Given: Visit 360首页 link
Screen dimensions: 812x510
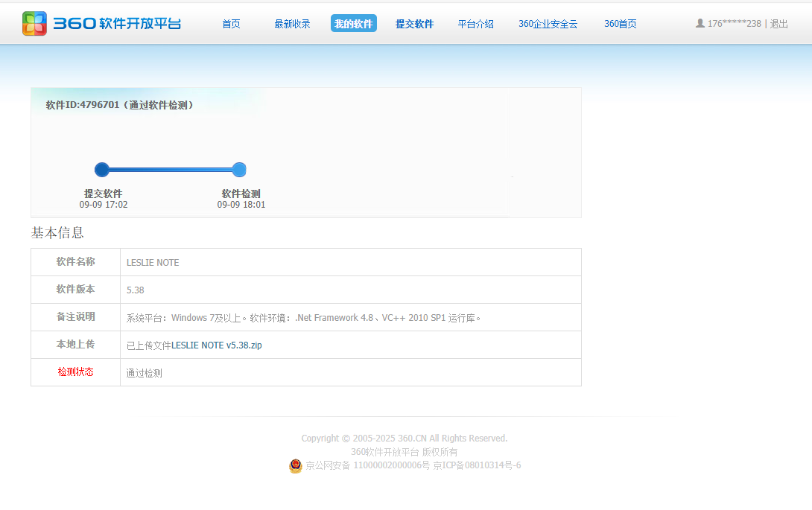Looking at the screenshot, I should pyautogui.click(x=621, y=24).
